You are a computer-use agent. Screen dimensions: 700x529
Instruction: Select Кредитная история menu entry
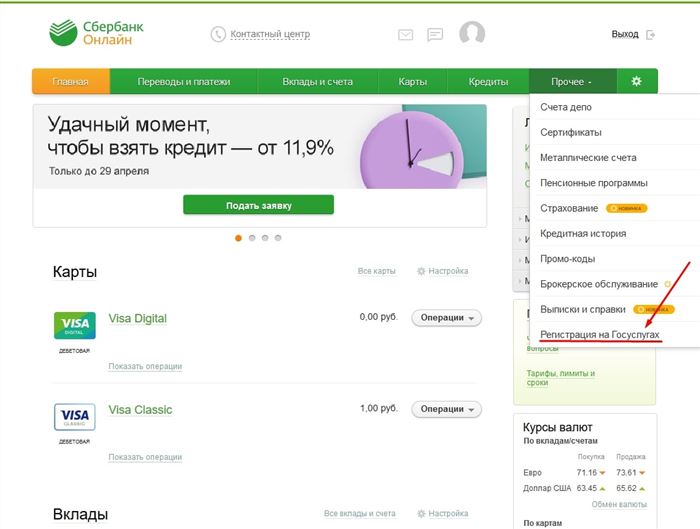(614, 233)
